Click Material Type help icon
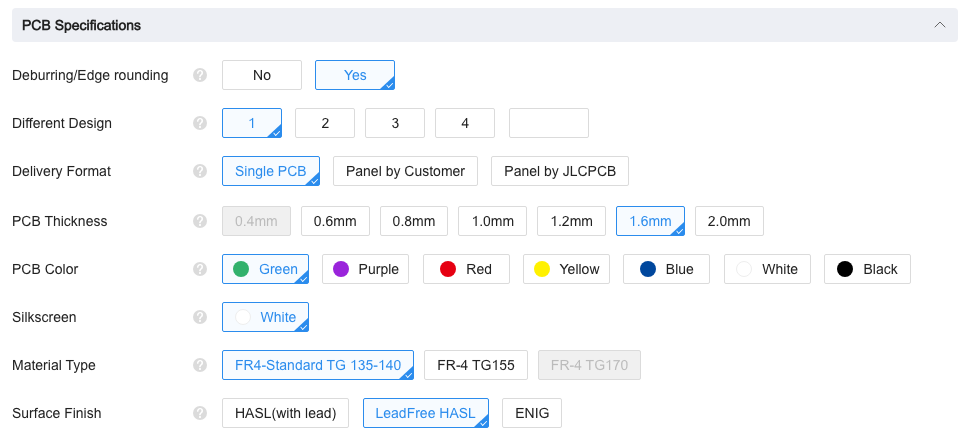966x445 pixels. (200, 365)
